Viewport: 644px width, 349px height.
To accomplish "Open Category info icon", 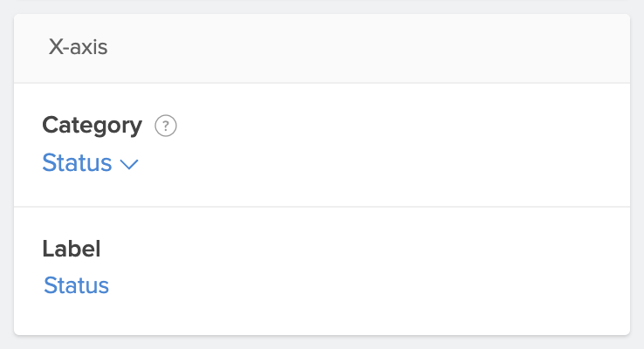I will click(166, 127).
